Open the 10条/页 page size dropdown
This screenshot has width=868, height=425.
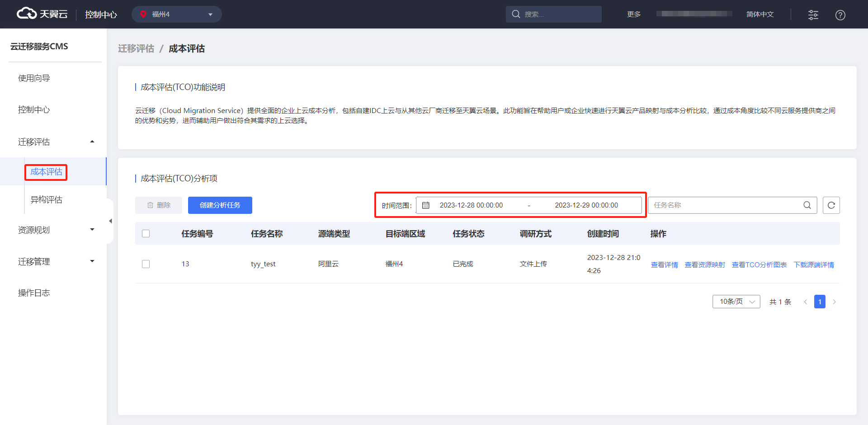pyautogui.click(x=736, y=302)
